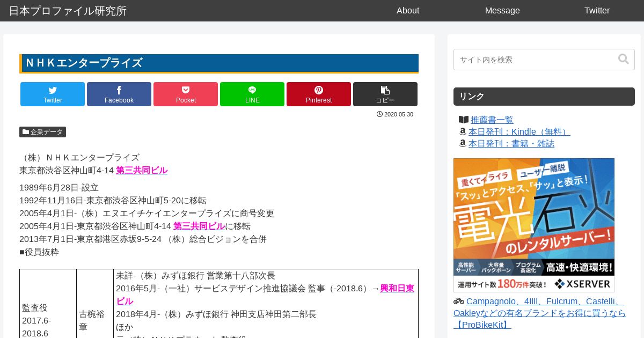
Task: Open the 推薦書一覧 link
Action: 492,120
